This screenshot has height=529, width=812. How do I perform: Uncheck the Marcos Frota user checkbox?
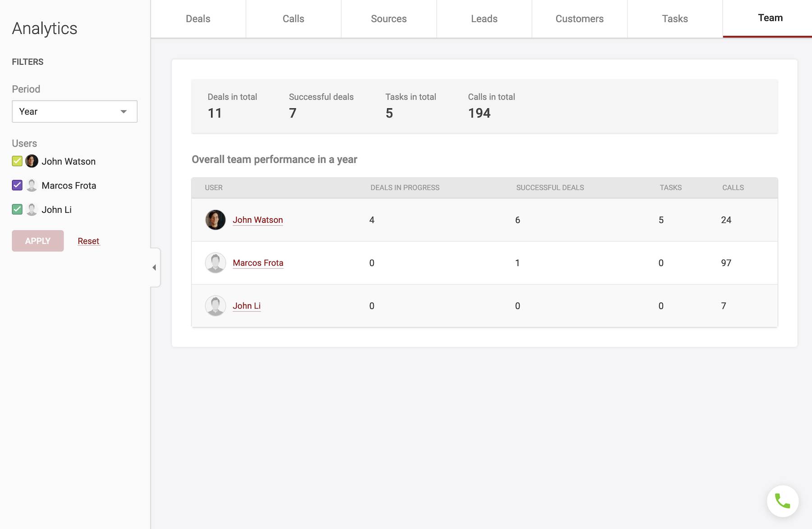[x=17, y=185]
